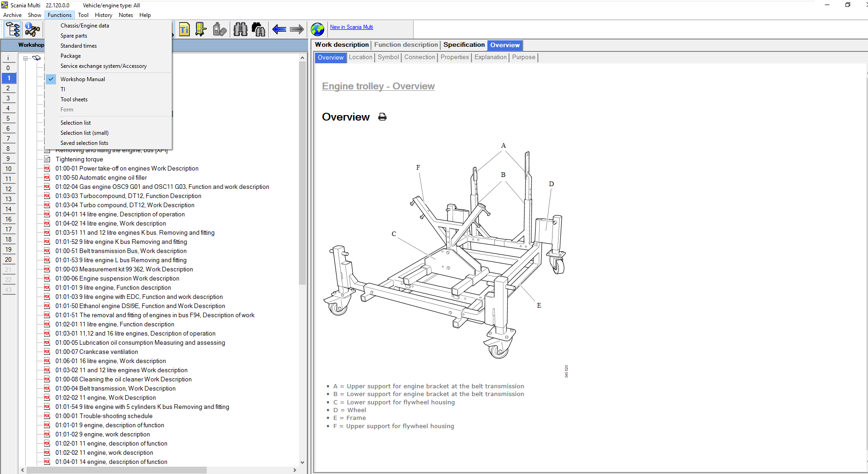The width and height of the screenshot is (868, 474).
Task: Go back with the blue left arrow
Action: [279, 30]
